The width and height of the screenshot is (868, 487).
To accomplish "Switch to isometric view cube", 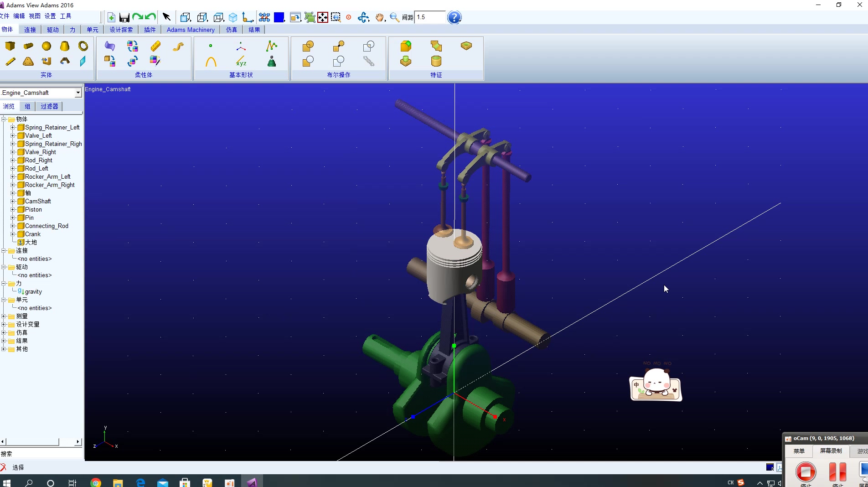I will coord(233,17).
